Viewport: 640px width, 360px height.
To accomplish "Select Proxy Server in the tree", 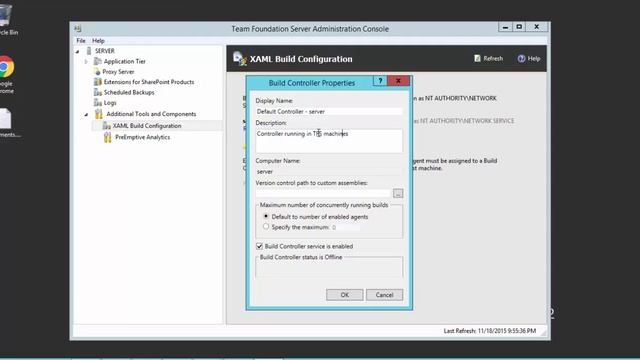I will 118,72.
